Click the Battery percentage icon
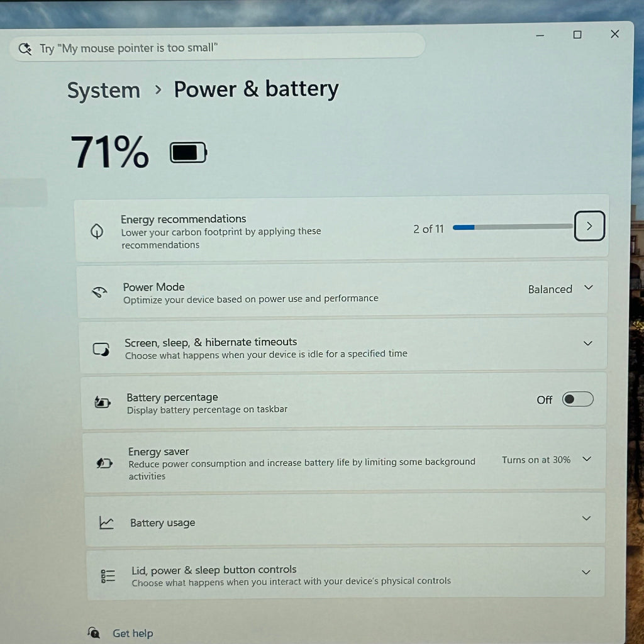Screen dimensions: 644x644 (103, 402)
